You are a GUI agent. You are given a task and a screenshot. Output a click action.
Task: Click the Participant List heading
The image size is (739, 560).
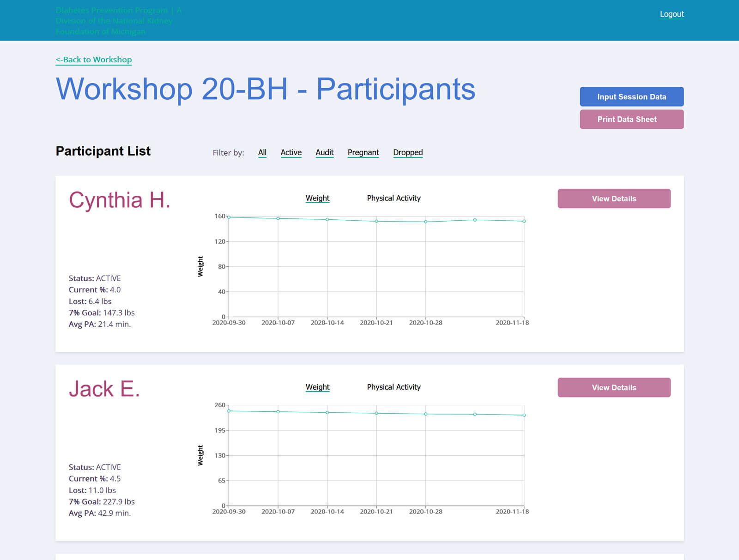pos(103,151)
